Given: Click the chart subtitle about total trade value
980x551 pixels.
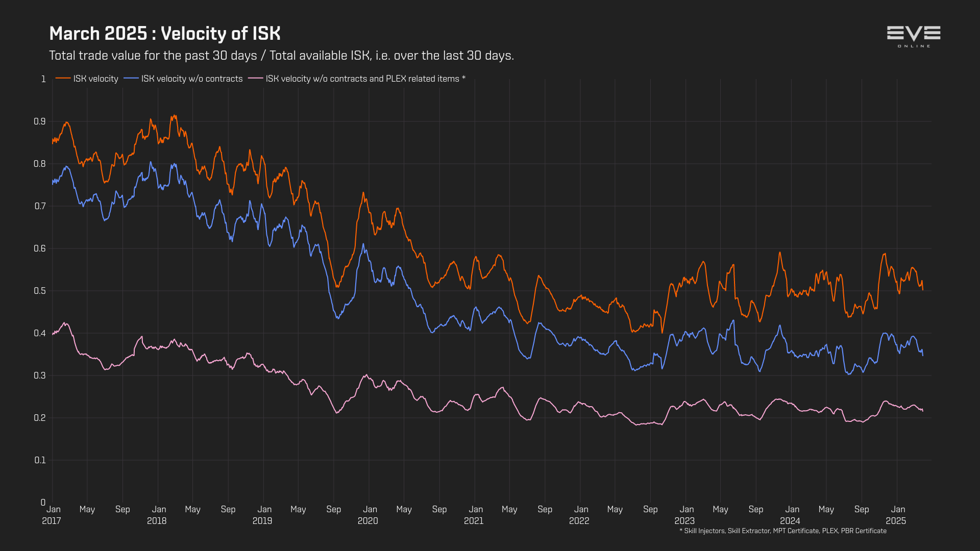Looking at the screenshot, I should (281, 56).
